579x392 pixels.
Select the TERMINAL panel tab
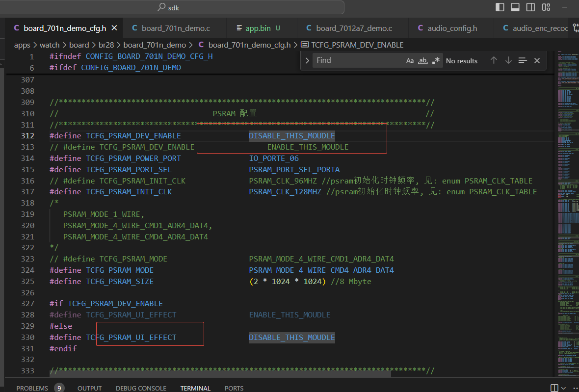tap(195, 388)
